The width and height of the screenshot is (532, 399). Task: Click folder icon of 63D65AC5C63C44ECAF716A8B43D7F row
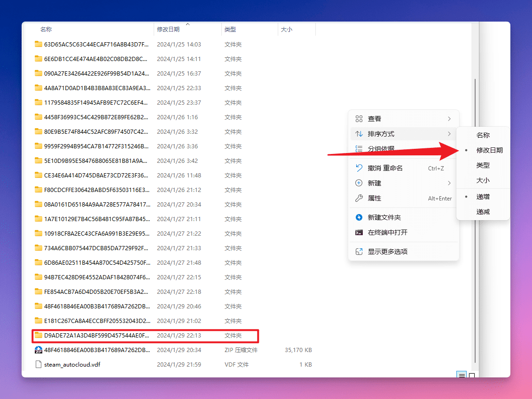point(39,44)
